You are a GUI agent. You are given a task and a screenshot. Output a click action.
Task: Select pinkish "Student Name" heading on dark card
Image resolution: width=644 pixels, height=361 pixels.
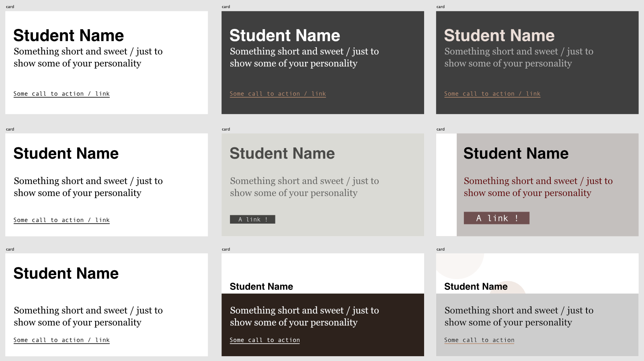coord(499,35)
